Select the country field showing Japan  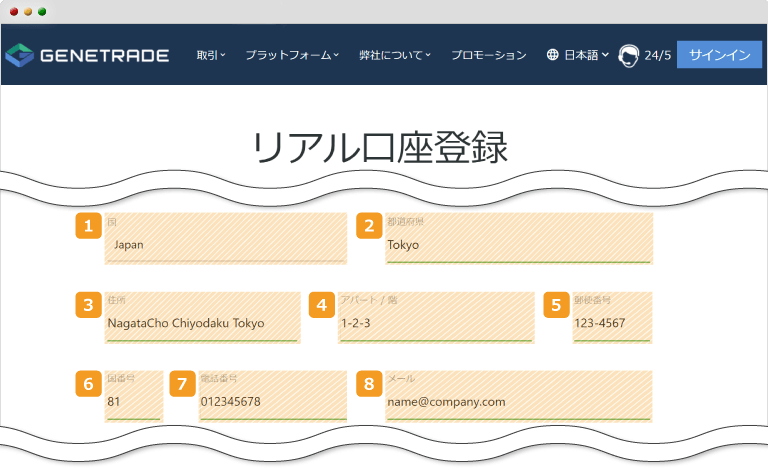coord(226,238)
